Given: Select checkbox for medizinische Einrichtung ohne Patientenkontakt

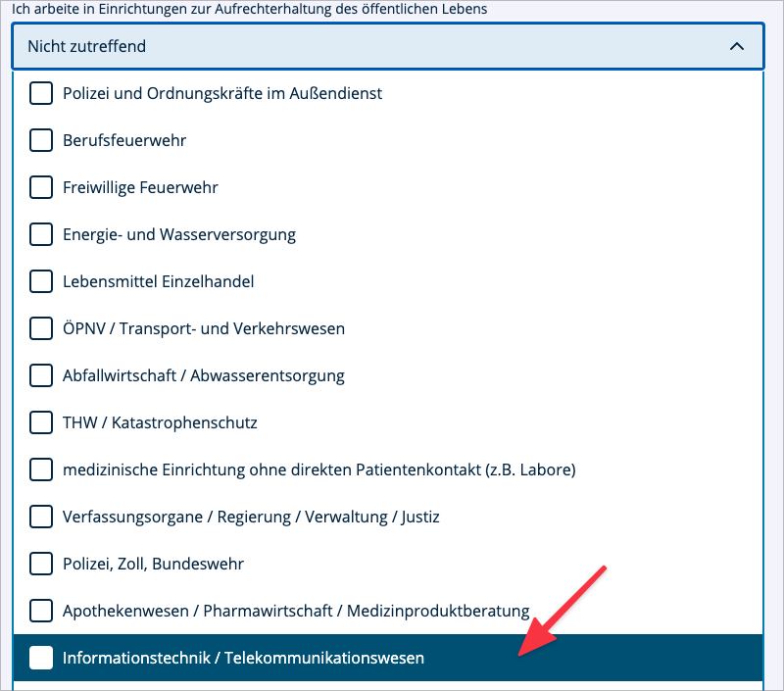Looking at the screenshot, I should point(41,469).
